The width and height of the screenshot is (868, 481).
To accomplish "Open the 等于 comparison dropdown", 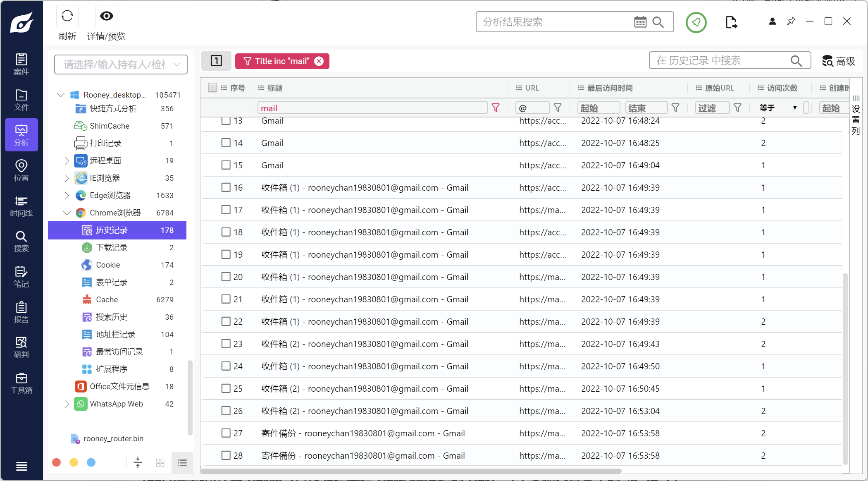I will pos(779,108).
